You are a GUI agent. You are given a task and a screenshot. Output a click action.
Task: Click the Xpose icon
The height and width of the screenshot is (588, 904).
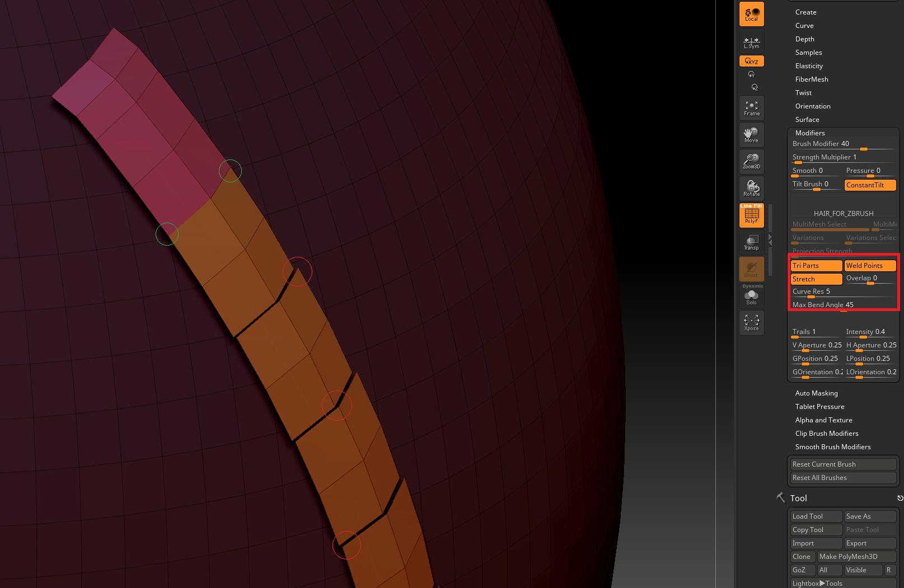751,322
